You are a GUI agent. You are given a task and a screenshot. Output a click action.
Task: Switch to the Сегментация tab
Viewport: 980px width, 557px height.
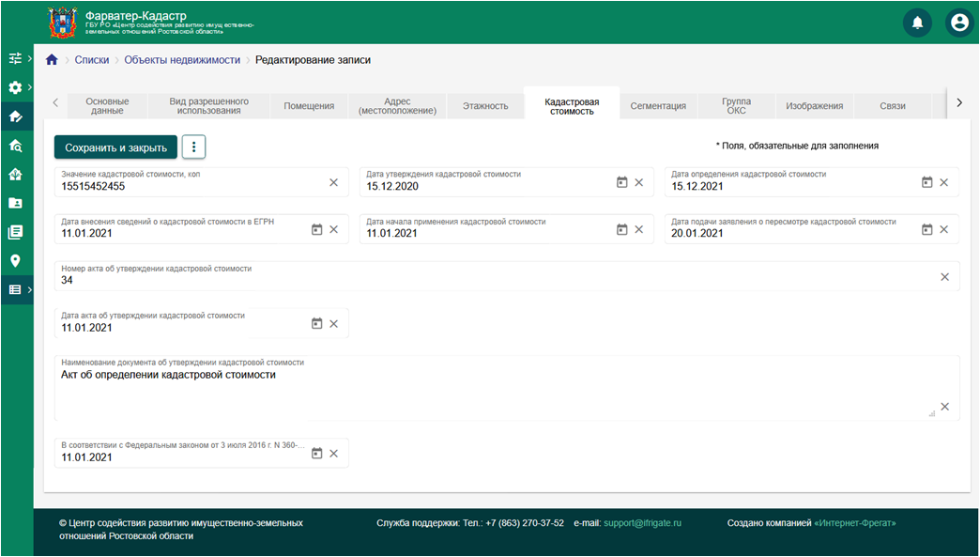[657, 106]
